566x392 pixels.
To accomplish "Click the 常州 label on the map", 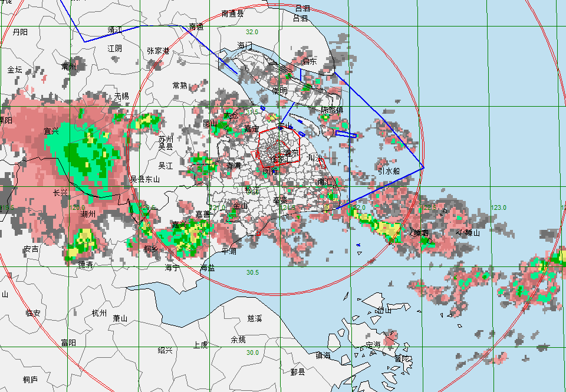I will 69,67.
